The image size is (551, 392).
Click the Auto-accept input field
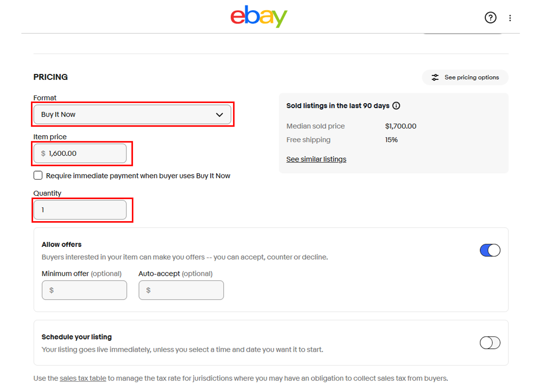tap(181, 290)
